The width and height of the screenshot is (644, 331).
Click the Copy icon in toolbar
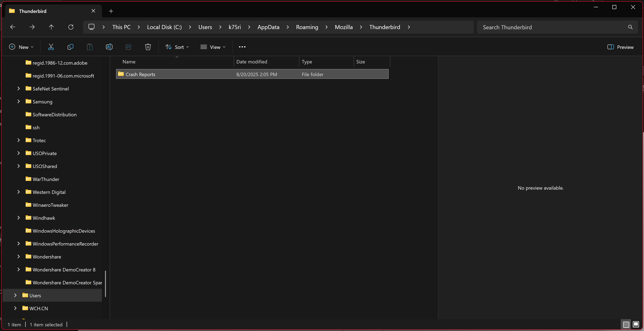pyautogui.click(x=70, y=47)
